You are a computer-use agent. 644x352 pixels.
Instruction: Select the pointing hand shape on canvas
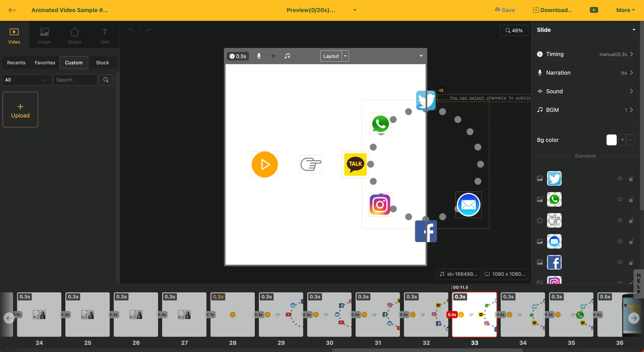point(311,164)
